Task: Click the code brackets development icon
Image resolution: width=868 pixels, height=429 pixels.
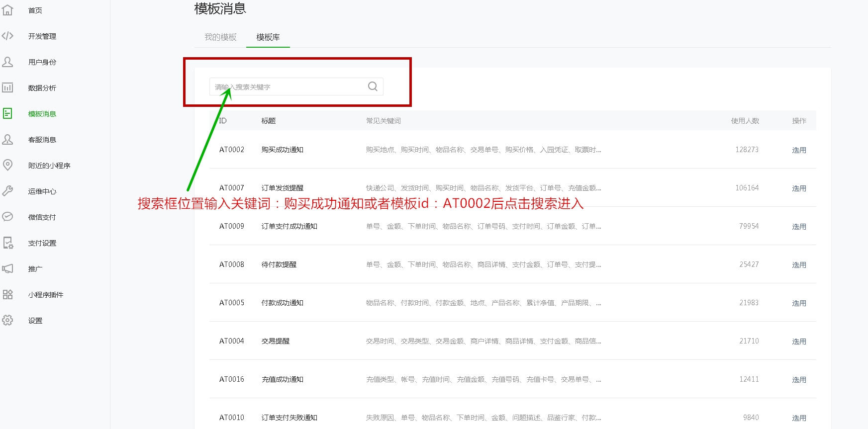Action: tap(7, 36)
